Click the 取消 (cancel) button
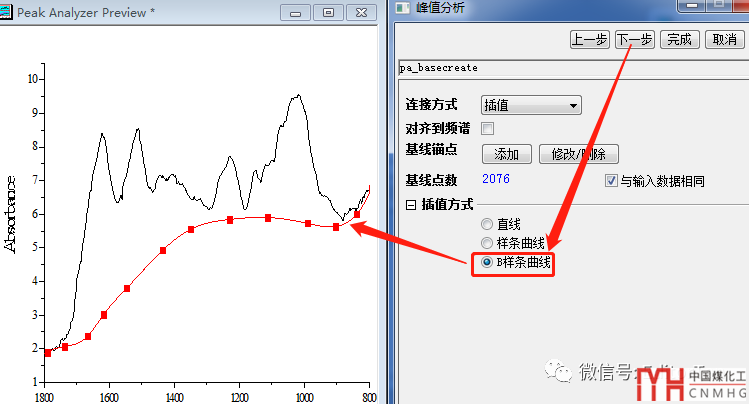 coord(724,40)
